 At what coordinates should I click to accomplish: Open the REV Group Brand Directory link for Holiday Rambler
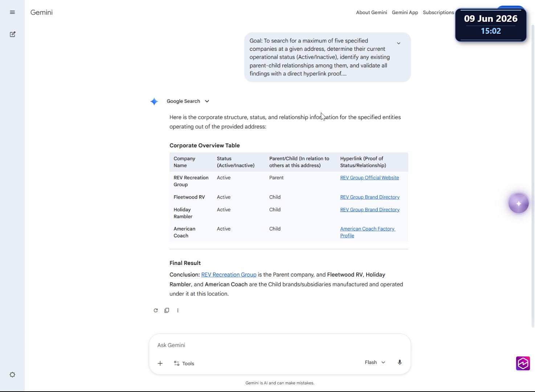370,210
